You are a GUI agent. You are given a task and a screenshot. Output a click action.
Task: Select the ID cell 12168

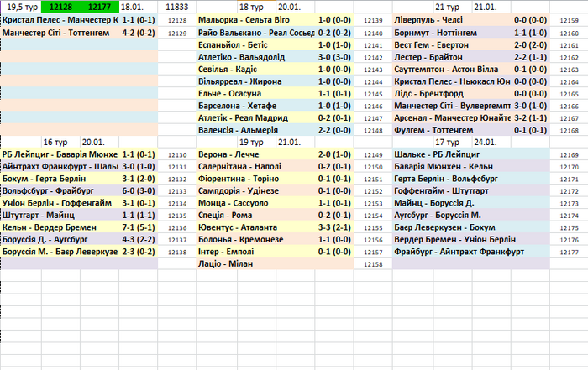pos(569,131)
